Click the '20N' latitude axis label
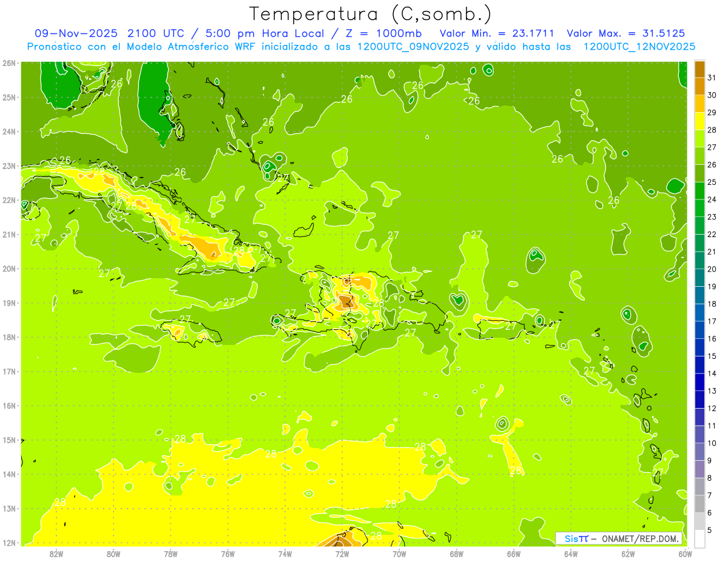The height and width of the screenshot is (562, 728). click(9, 269)
